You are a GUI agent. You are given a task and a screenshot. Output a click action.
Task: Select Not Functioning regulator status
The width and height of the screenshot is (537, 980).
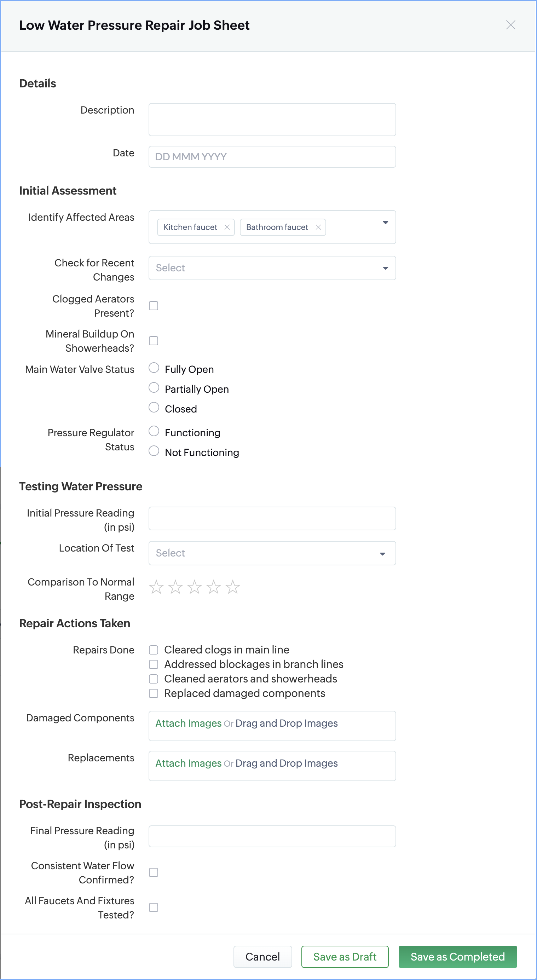(154, 451)
